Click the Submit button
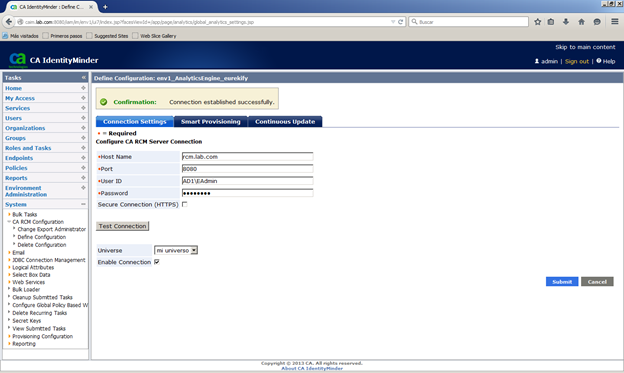 [x=562, y=281]
